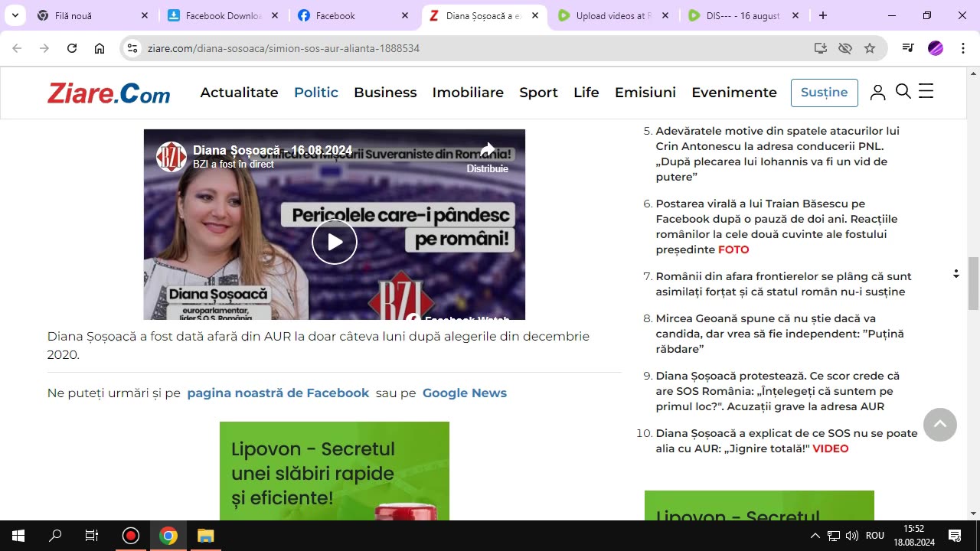The height and width of the screenshot is (551, 980).
Task: Open the volume control in system tray
Action: [853, 536]
